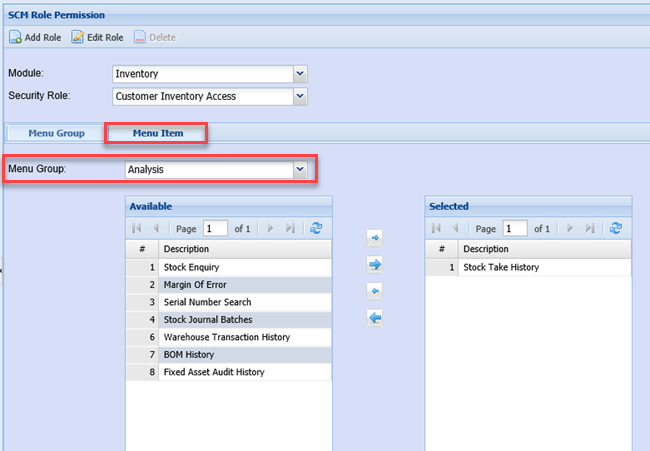Open the Menu Group Analysis dropdown
The width and height of the screenshot is (650, 451).
[x=299, y=169]
